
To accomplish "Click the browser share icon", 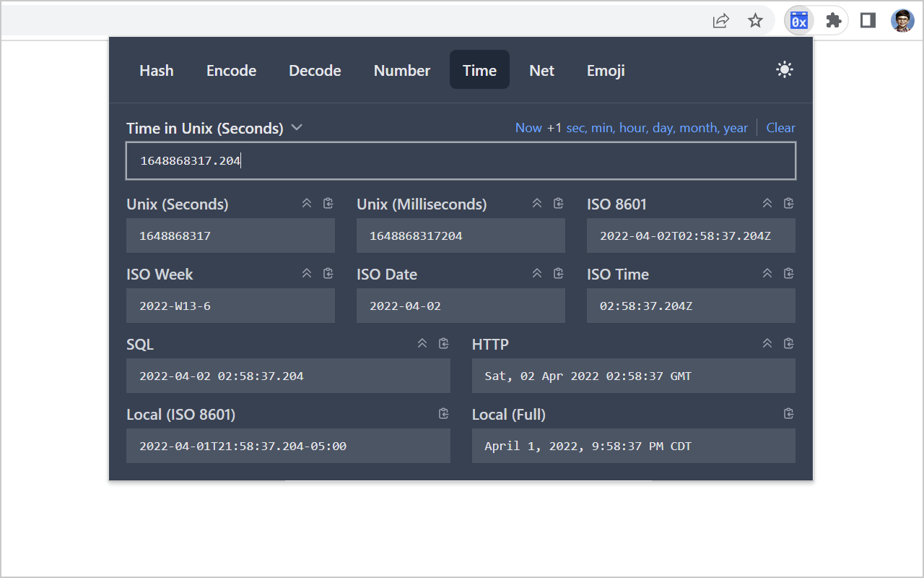I will (x=720, y=21).
